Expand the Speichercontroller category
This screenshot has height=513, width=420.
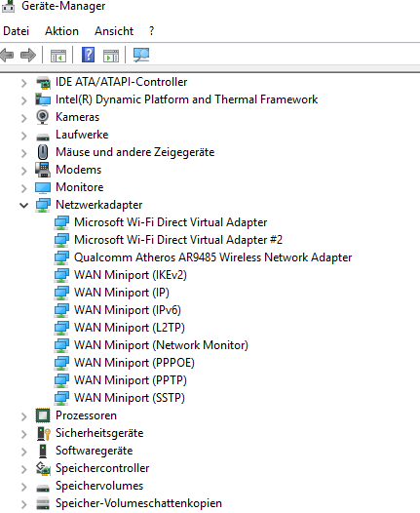pos(23,469)
